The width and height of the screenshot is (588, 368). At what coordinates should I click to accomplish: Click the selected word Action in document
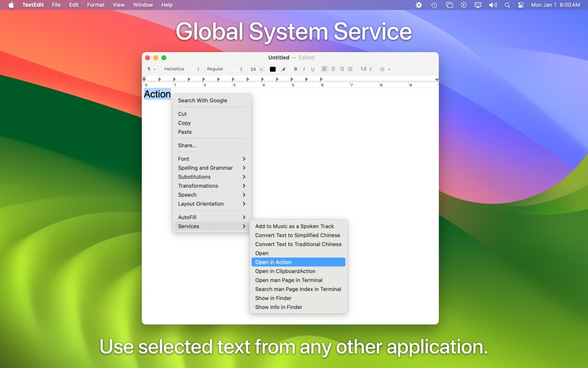click(157, 94)
